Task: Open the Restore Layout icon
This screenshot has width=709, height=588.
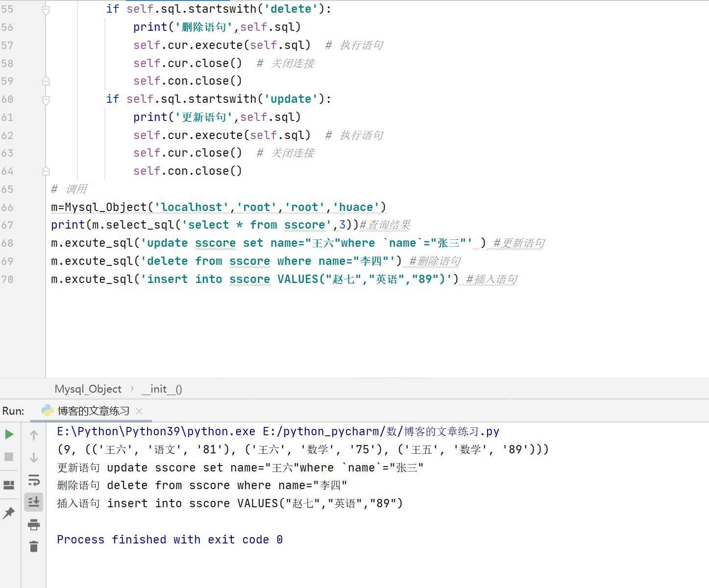Action: (9, 485)
